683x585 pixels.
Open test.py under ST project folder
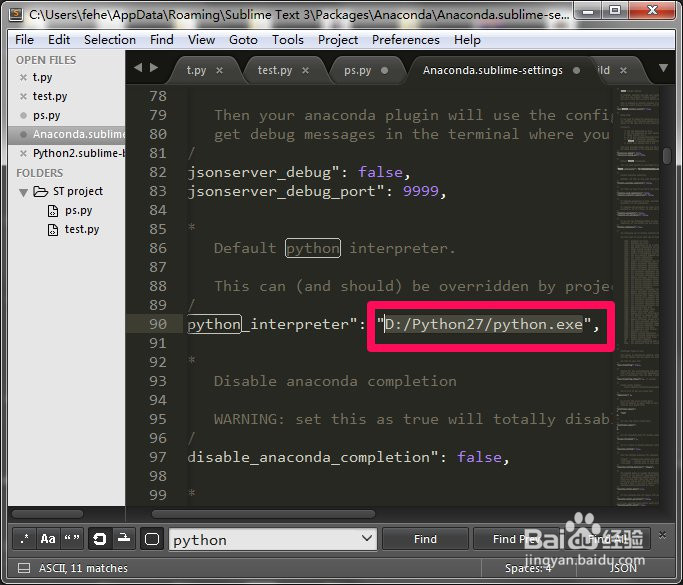tap(82, 229)
